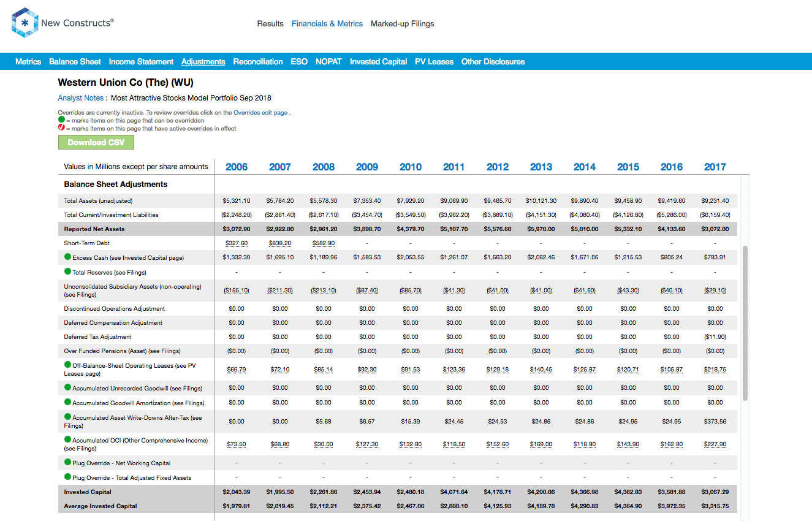
Task: Click Off-Balance-Sheet Operating Leases 2011 value $123.36
Action: pyautogui.click(x=454, y=370)
